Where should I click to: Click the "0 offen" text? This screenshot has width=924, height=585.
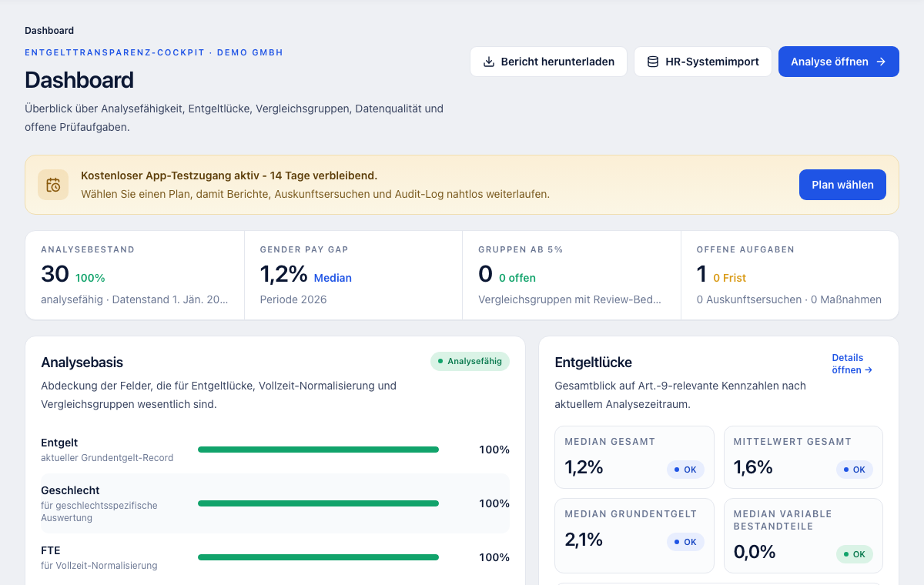coord(517,278)
